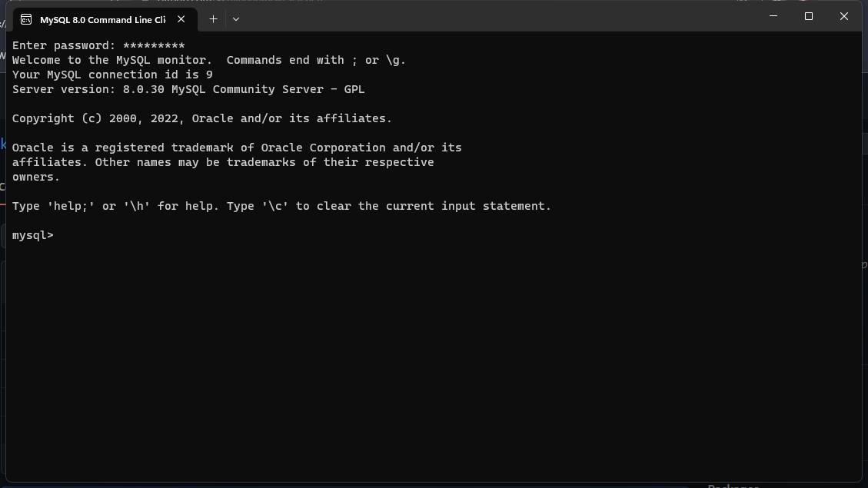Click the Welcome to the MySQL monitor message

[x=208, y=59]
